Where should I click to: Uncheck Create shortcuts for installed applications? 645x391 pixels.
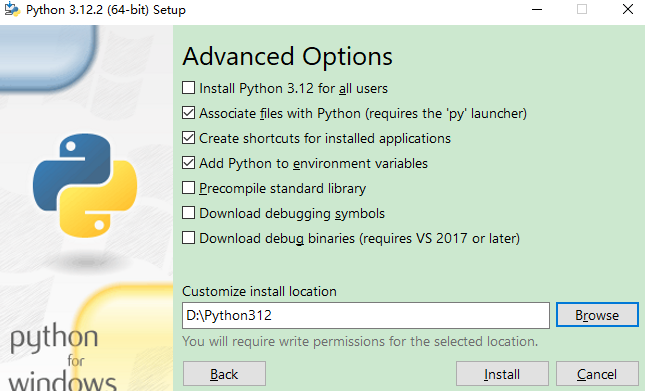(x=188, y=138)
